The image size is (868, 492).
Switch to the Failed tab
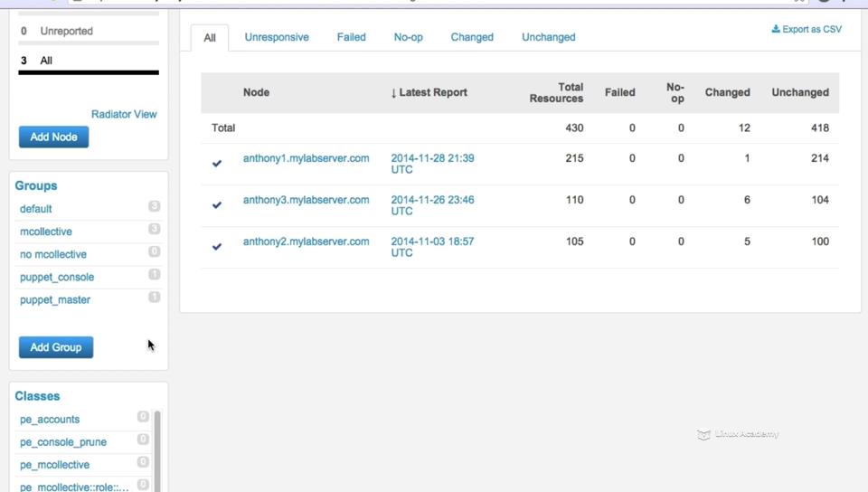point(352,37)
